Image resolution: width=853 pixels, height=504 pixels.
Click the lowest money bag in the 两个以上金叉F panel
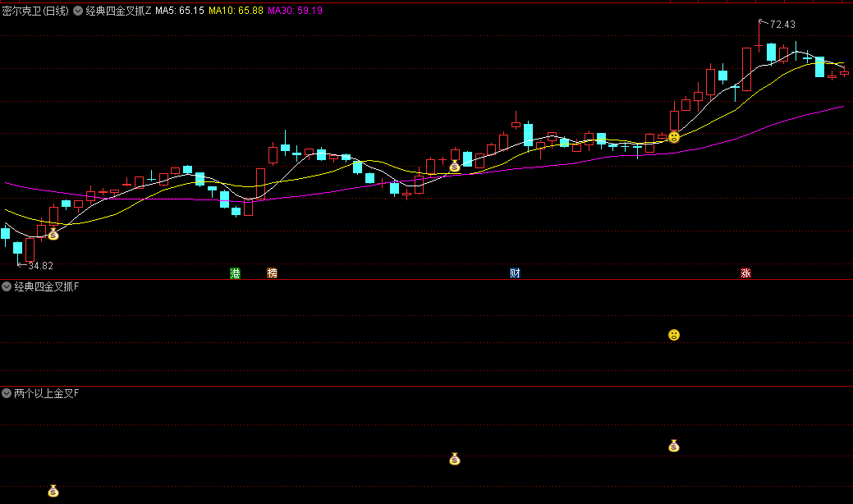click(53, 492)
